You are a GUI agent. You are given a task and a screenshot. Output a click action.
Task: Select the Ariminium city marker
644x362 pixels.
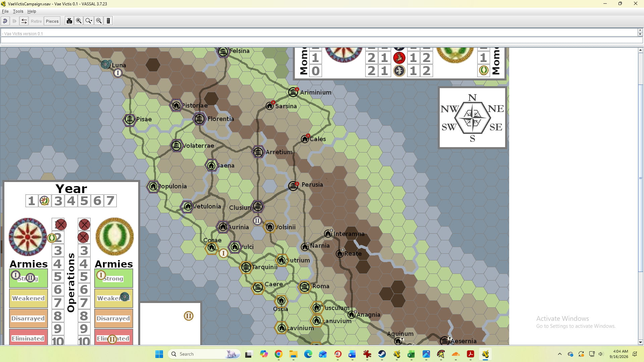tap(293, 92)
